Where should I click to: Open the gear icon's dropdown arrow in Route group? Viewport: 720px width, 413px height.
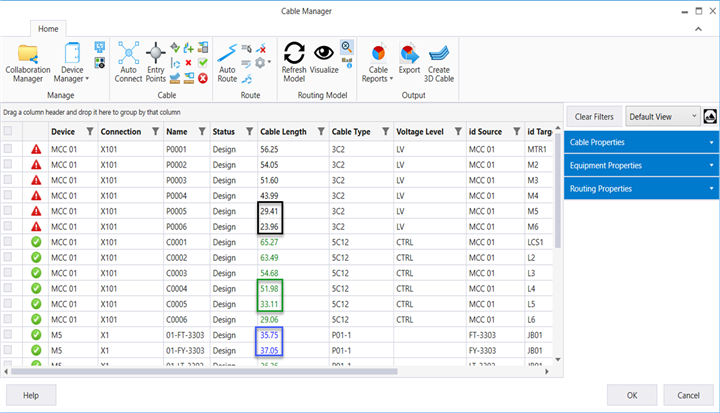point(269,62)
